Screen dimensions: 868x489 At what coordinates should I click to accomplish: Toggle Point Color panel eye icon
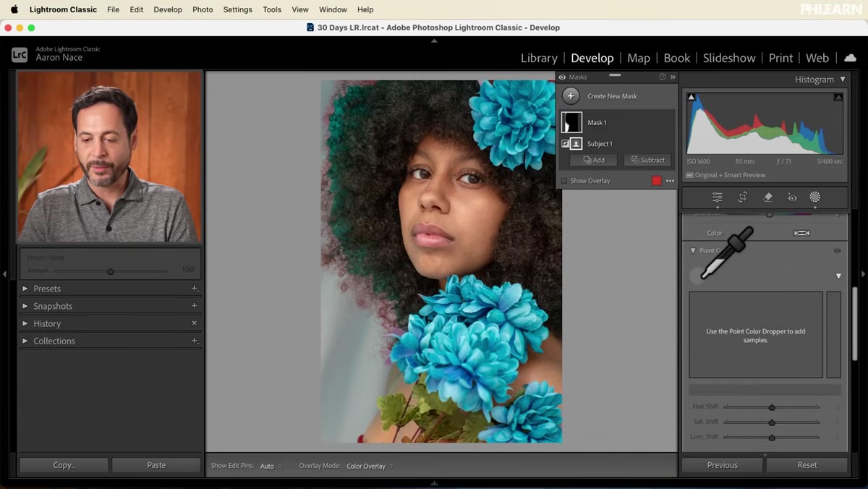[837, 250]
